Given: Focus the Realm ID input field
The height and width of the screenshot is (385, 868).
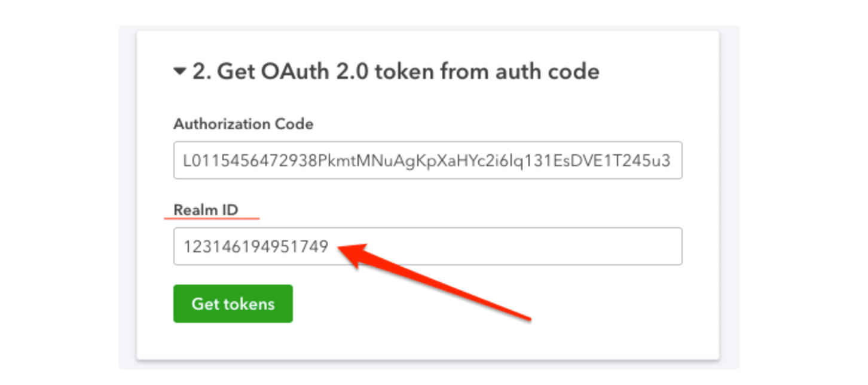Looking at the screenshot, I should coord(428,246).
